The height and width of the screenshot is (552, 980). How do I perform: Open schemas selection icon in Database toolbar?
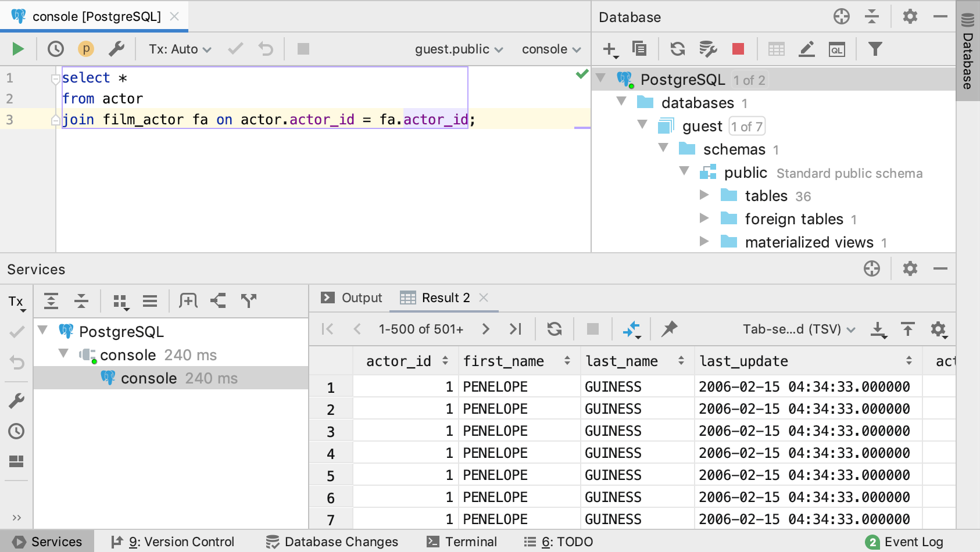click(708, 49)
